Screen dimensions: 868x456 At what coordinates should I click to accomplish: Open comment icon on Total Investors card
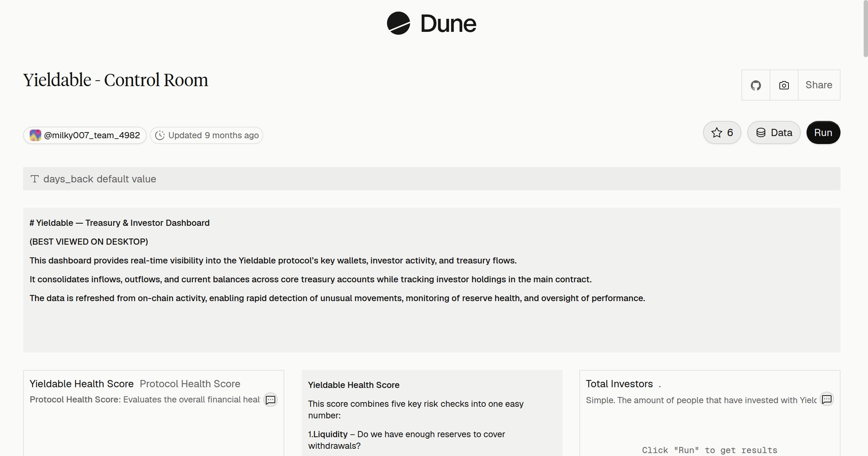(x=827, y=399)
